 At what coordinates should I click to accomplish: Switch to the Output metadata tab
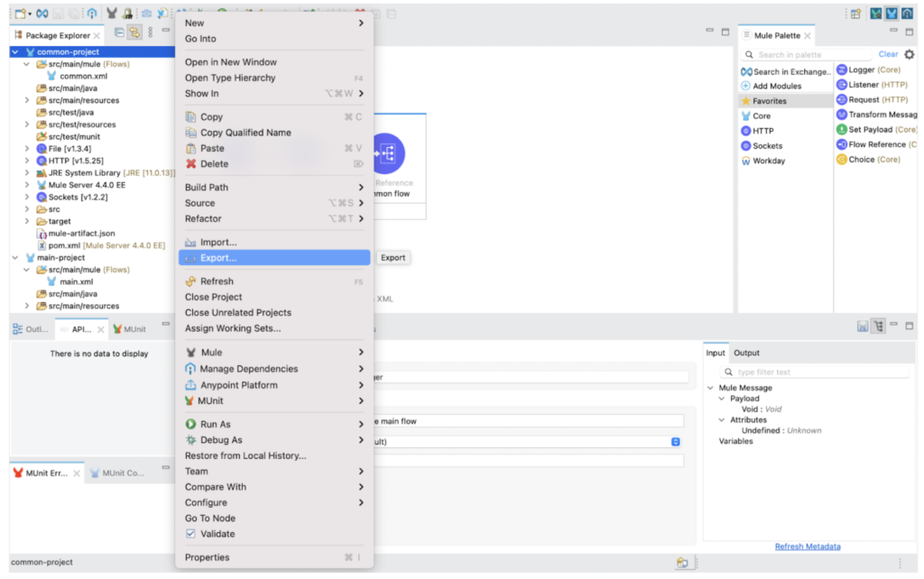[x=746, y=353]
